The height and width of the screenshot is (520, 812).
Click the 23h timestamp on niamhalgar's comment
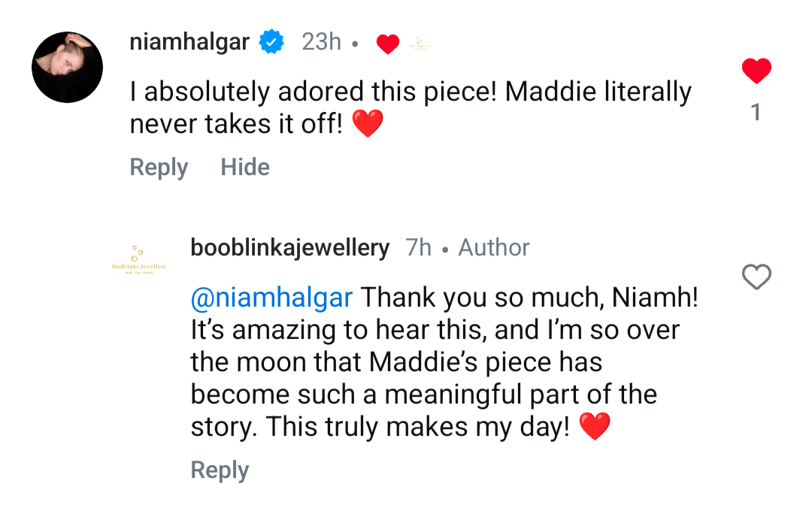321,42
